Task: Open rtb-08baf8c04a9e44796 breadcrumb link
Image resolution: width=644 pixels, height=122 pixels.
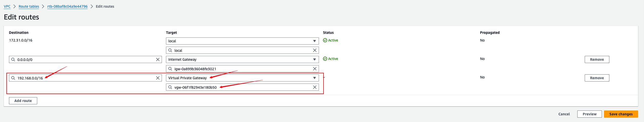Action: pos(67,6)
